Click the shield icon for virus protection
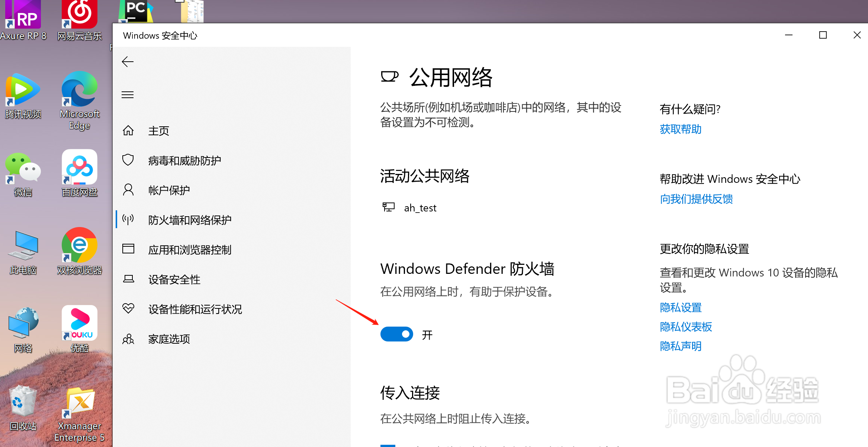868x447 pixels. pyautogui.click(x=128, y=160)
